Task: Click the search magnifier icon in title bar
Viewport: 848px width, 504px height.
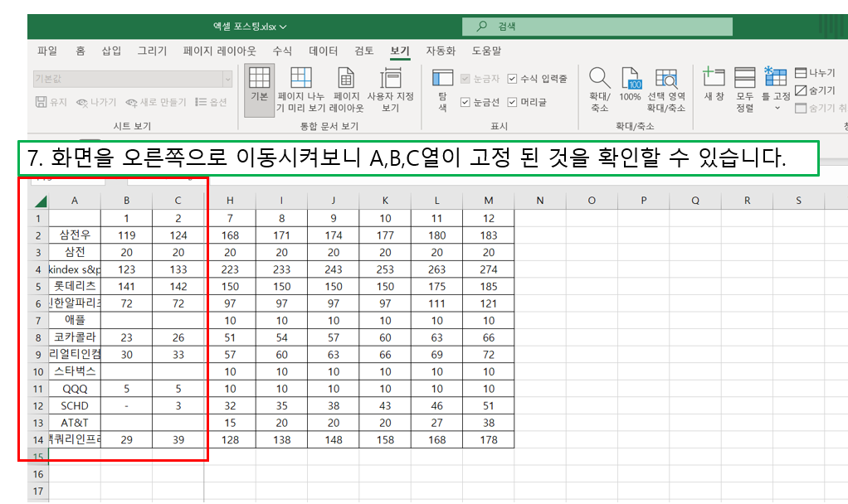Action: pos(481,26)
